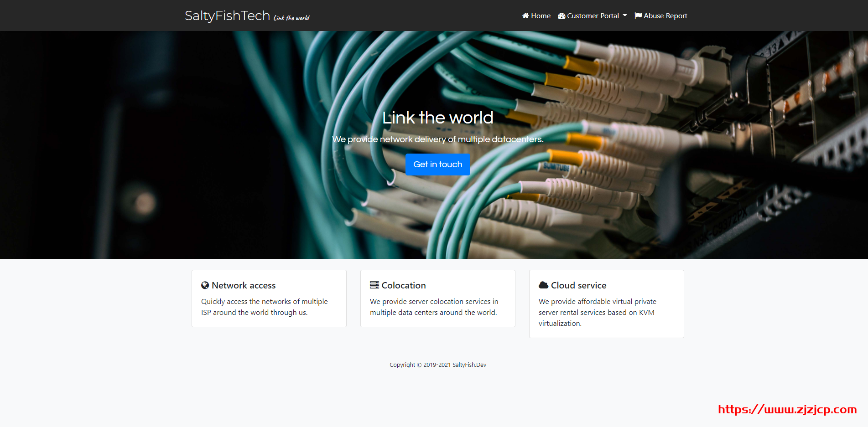Click the Link the world tagline in header

coord(291,18)
